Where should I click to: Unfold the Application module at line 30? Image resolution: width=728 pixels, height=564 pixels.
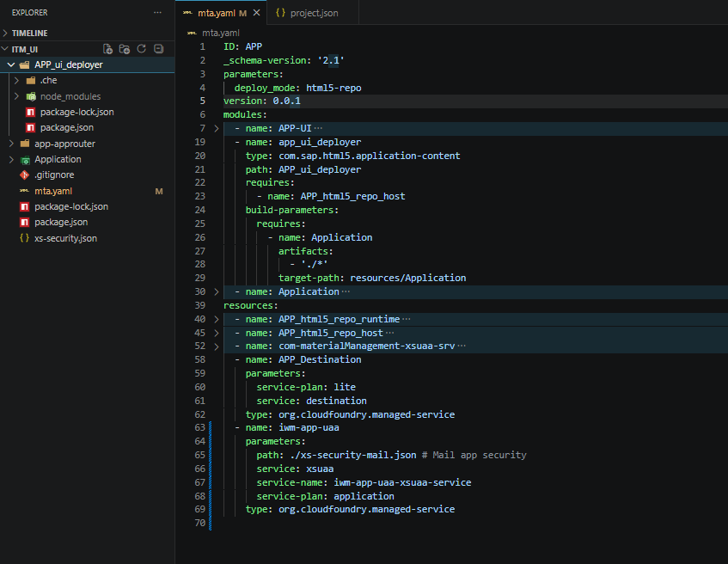217,291
